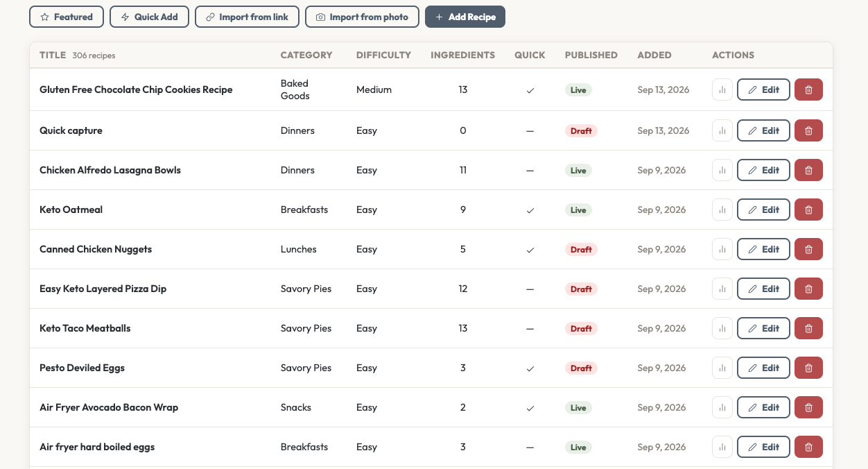This screenshot has height=469, width=868.
Task: Click the Baked Goods category cell
Action: point(295,89)
